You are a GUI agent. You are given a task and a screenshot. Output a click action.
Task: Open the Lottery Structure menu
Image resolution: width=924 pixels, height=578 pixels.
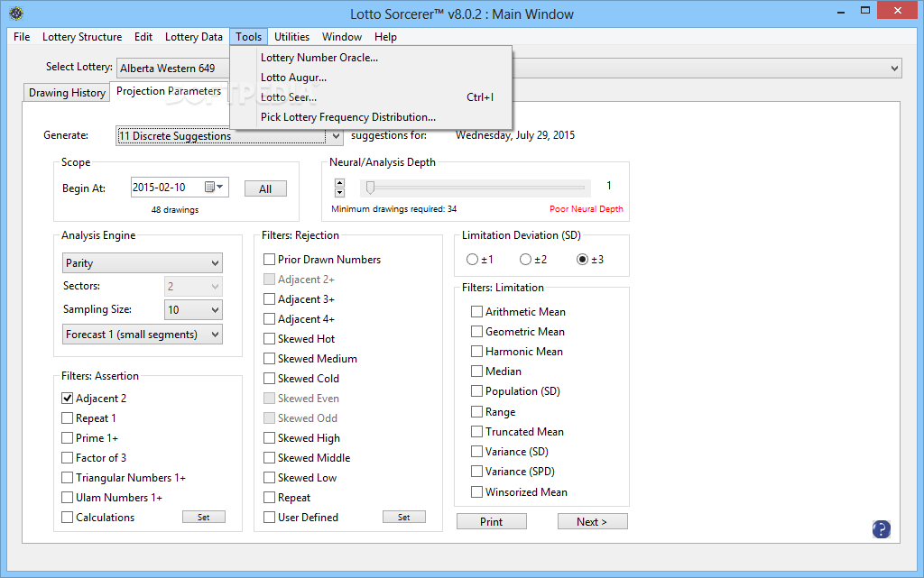82,36
